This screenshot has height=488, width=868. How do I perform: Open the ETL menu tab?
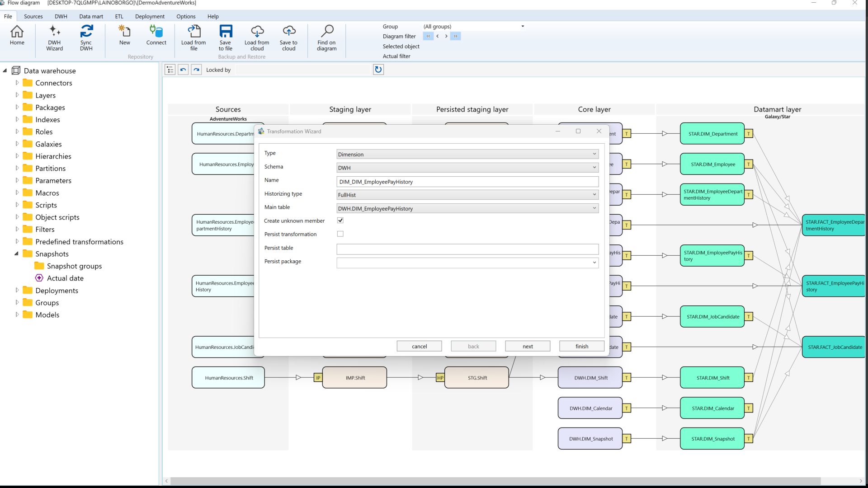pyautogui.click(x=119, y=16)
